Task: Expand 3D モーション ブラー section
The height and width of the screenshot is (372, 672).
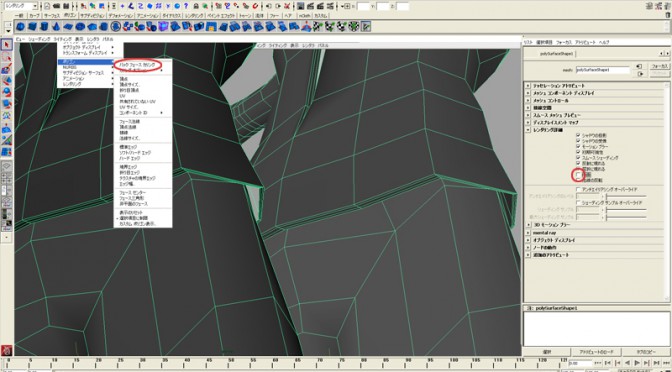Action: tap(528, 225)
